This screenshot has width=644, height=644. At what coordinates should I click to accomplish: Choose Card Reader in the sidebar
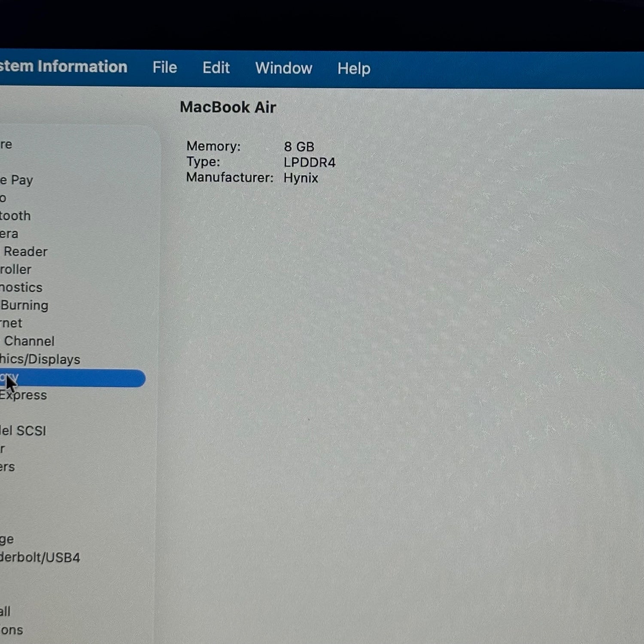25,252
